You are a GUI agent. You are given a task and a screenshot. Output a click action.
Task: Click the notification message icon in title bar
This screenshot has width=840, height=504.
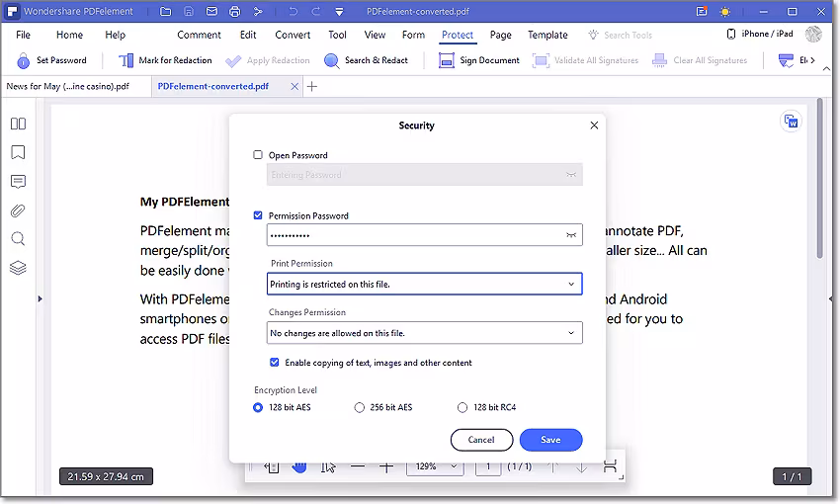point(702,11)
